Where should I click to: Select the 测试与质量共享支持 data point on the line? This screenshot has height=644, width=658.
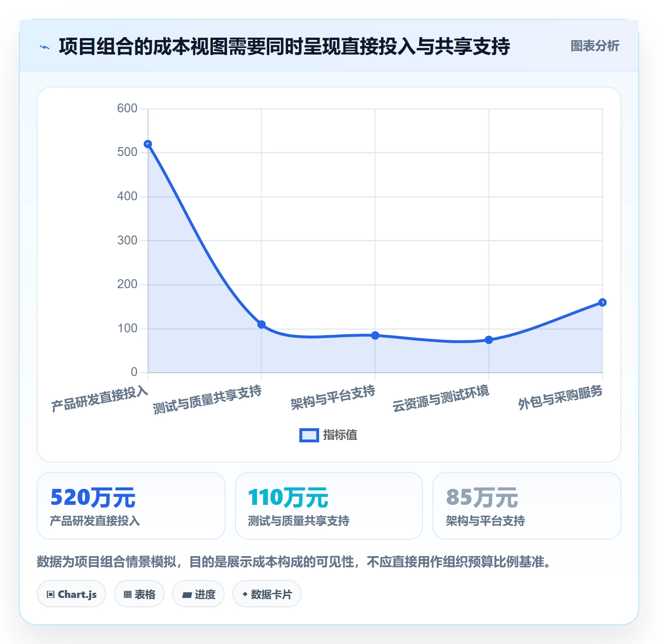click(x=261, y=325)
